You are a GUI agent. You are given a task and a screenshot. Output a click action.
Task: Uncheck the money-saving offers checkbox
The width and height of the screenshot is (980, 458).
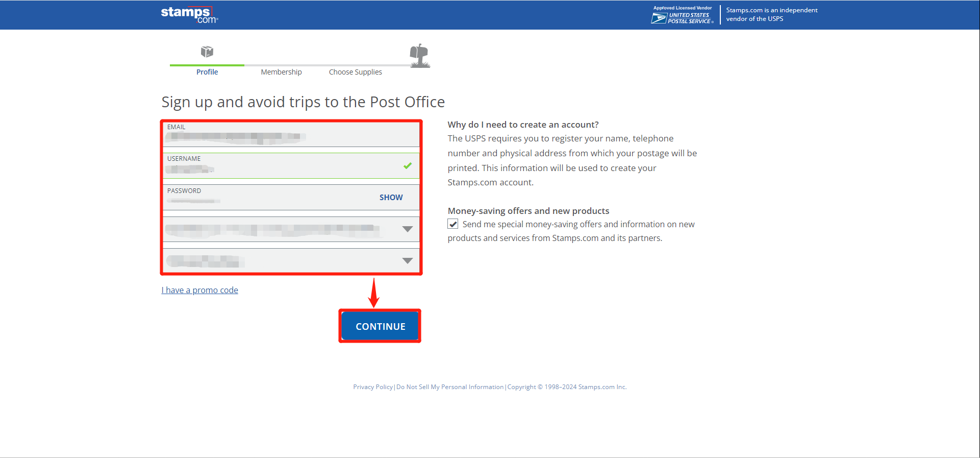[453, 224]
